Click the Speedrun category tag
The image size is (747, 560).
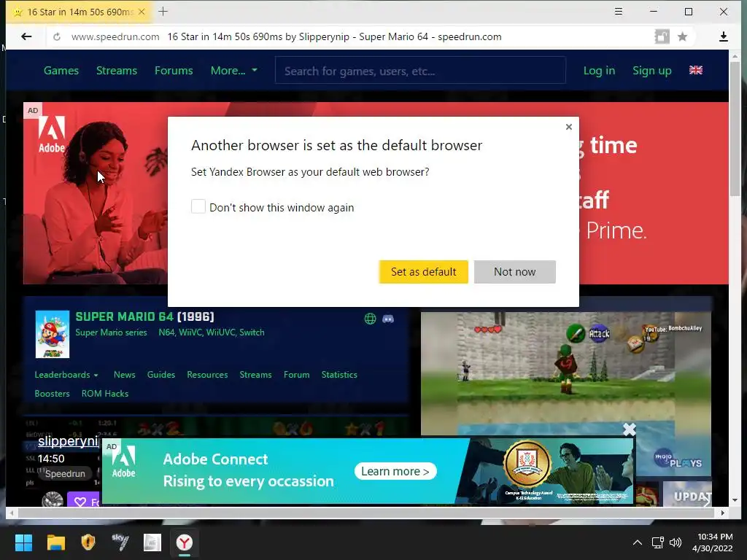[65, 473]
